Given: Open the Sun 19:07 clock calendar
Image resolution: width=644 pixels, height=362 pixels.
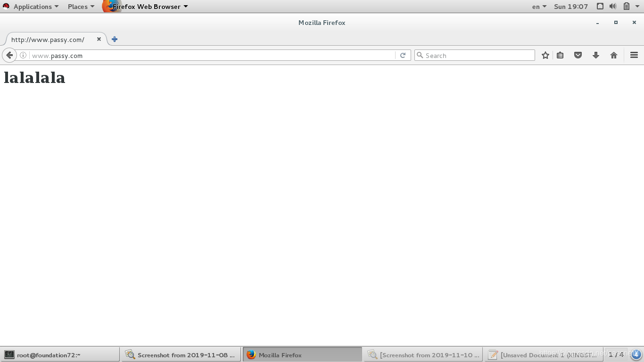Looking at the screenshot, I should tap(571, 7).
